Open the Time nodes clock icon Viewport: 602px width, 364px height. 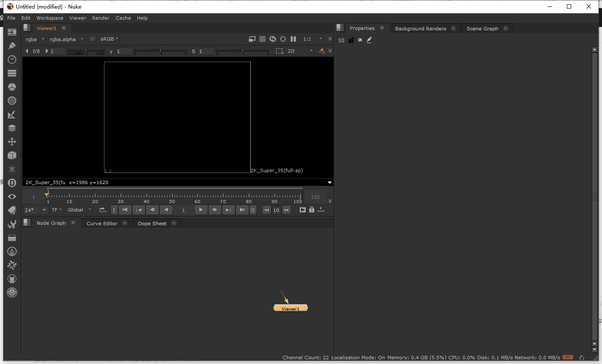click(12, 60)
